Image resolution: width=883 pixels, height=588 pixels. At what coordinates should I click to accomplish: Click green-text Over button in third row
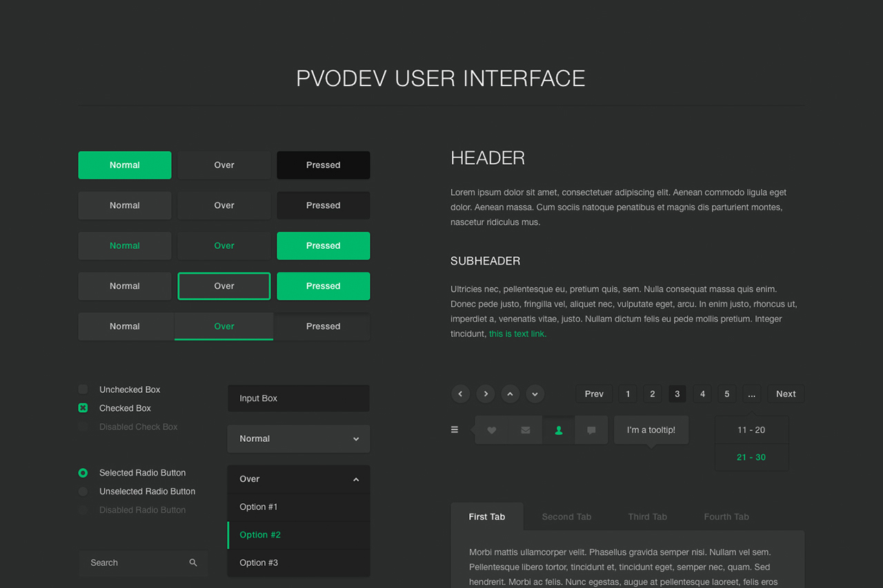(224, 245)
